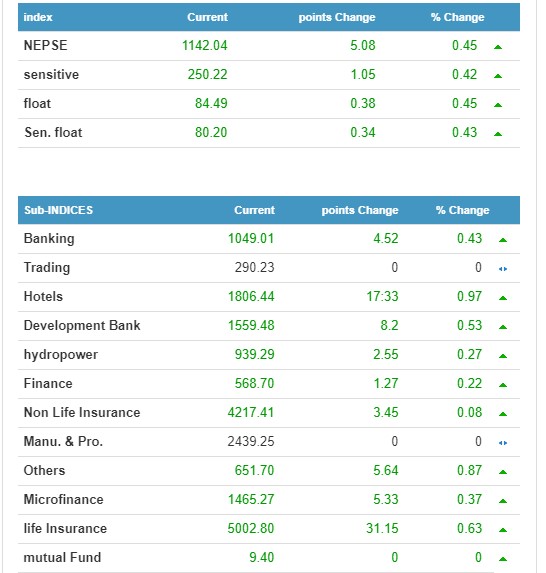Select the Non Life Insurance label
This screenshot has width=546, height=573.
82,413
